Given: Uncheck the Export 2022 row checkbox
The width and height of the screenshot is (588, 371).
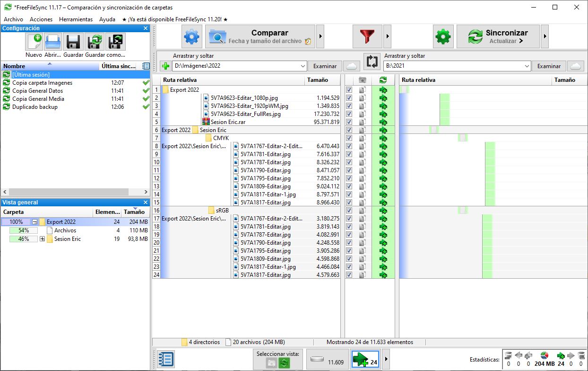Looking at the screenshot, I should click(x=349, y=89).
